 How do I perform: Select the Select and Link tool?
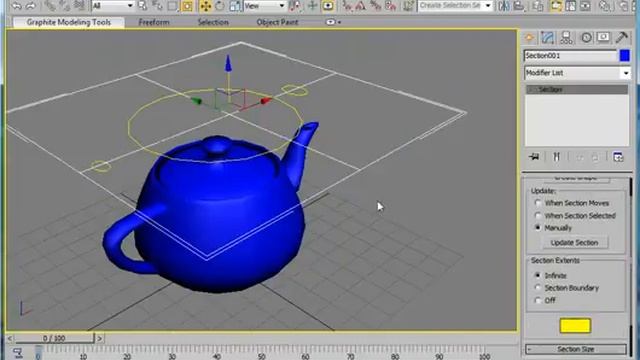(50, 6)
